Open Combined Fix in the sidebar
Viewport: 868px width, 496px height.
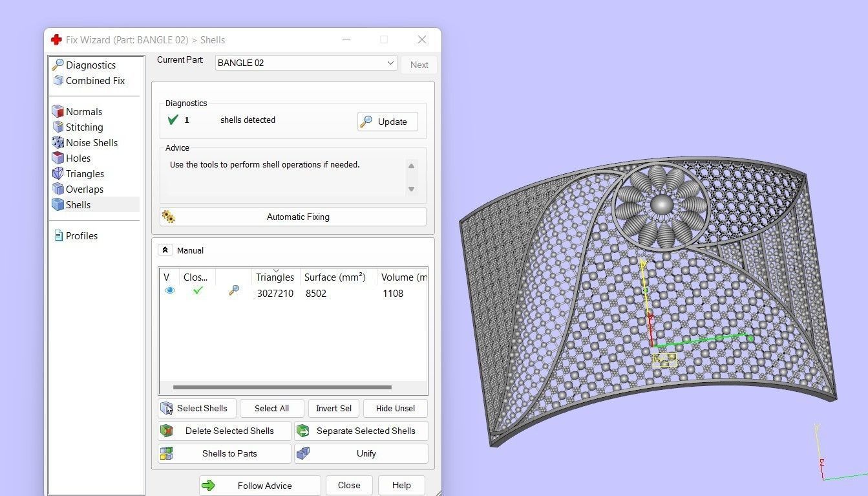[95, 81]
